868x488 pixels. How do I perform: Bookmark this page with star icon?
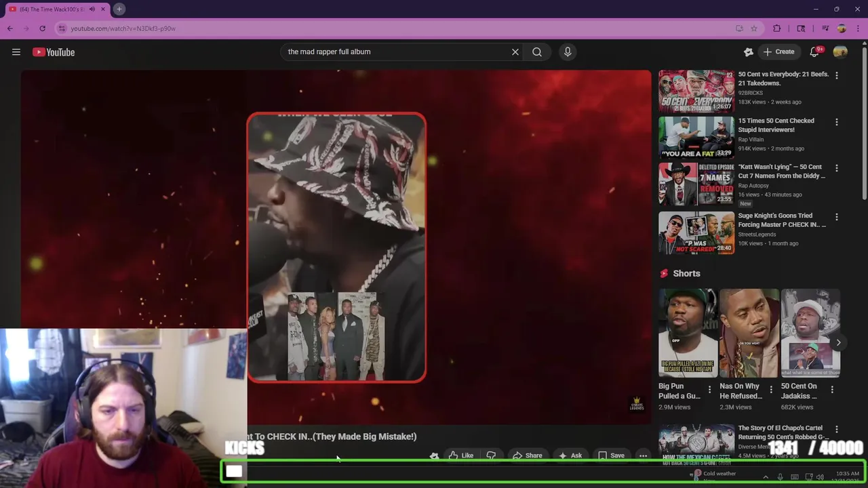pos(754,28)
